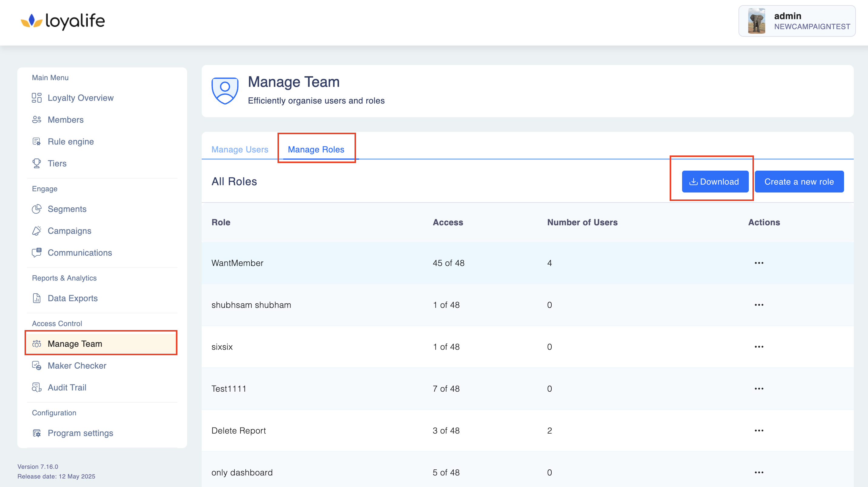Open the Maker Checker page
Image resolution: width=868 pixels, height=487 pixels.
coord(77,366)
